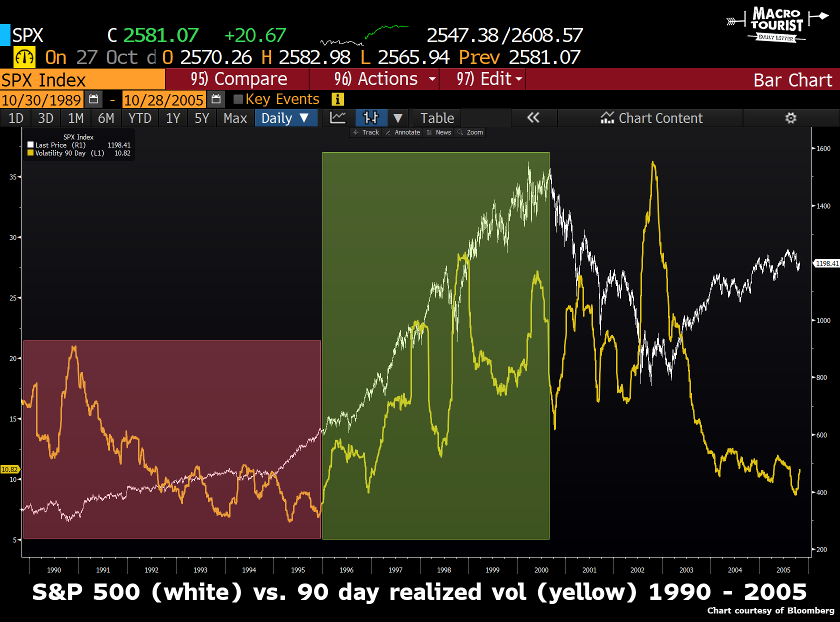The width and height of the screenshot is (840, 622).
Task: Click the SPX Index security field
Action: [x=82, y=79]
